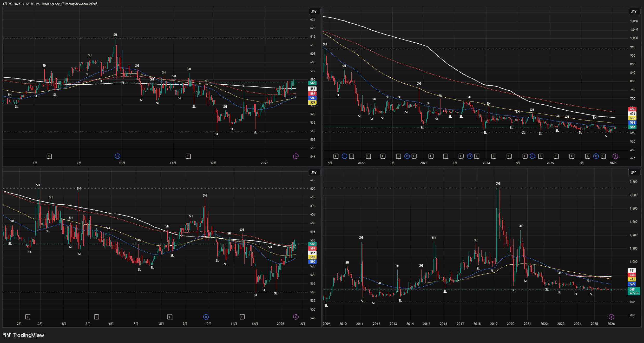Click the first earnings E marker, top-right chart
This screenshot has width=644, height=343.
[336, 156]
